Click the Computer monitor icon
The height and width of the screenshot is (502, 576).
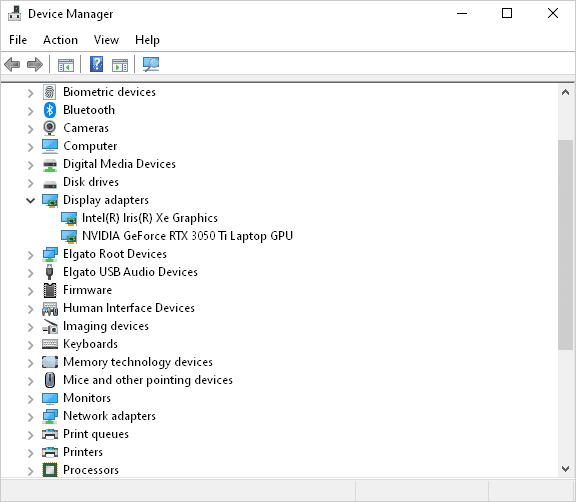(x=50, y=146)
